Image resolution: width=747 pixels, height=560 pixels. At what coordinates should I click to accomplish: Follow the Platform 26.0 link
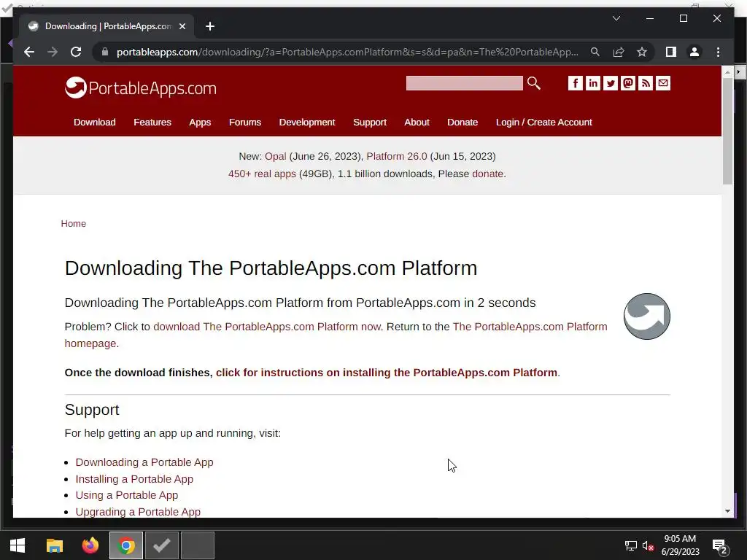(x=397, y=156)
